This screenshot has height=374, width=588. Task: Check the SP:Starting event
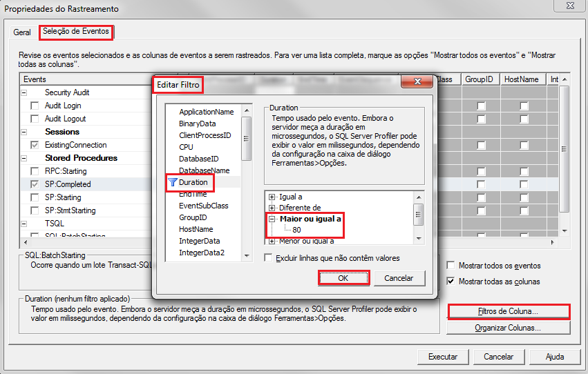(35, 197)
